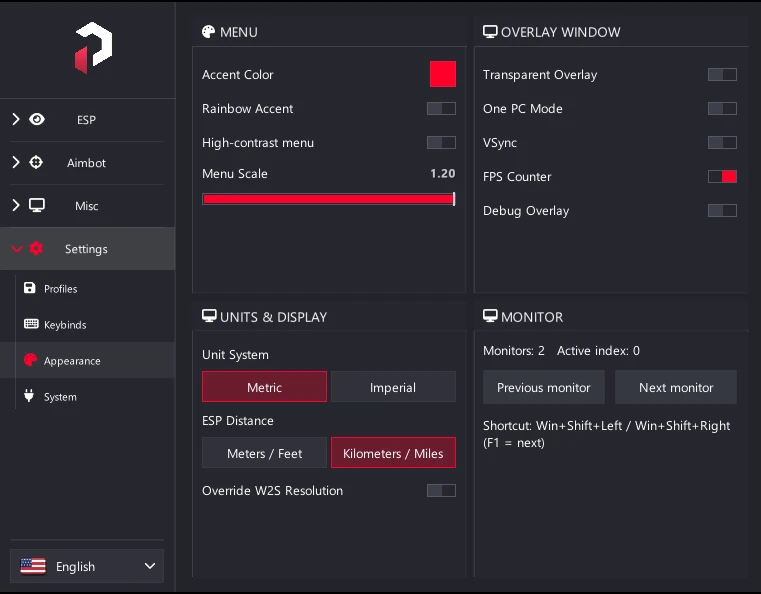
Task: Click the monitor icon beside Misc
Action: click(x=37, y=205)
